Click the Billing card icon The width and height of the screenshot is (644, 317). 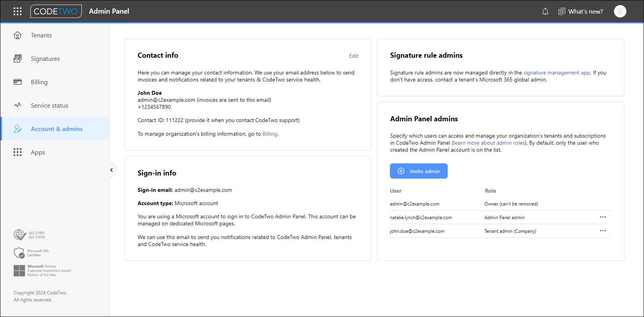18,82
